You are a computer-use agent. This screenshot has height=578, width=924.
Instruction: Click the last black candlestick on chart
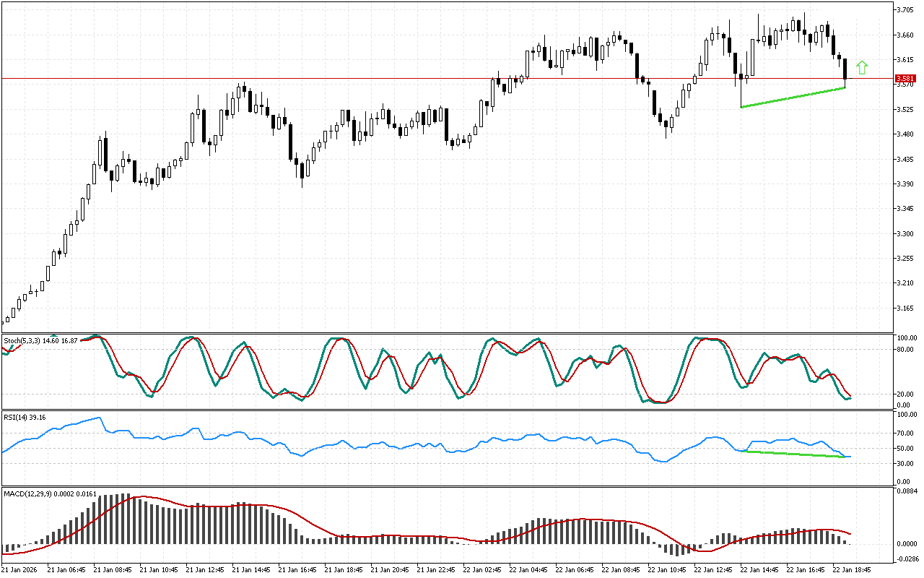845,69
